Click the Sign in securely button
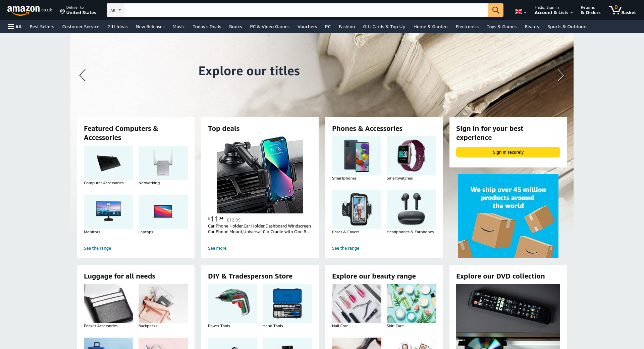Viewport: 644px width, 349px height. (508, 152)
